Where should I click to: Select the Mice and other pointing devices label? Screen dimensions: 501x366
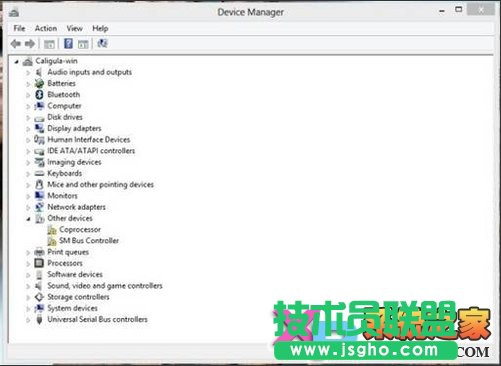tap(100, 185)
